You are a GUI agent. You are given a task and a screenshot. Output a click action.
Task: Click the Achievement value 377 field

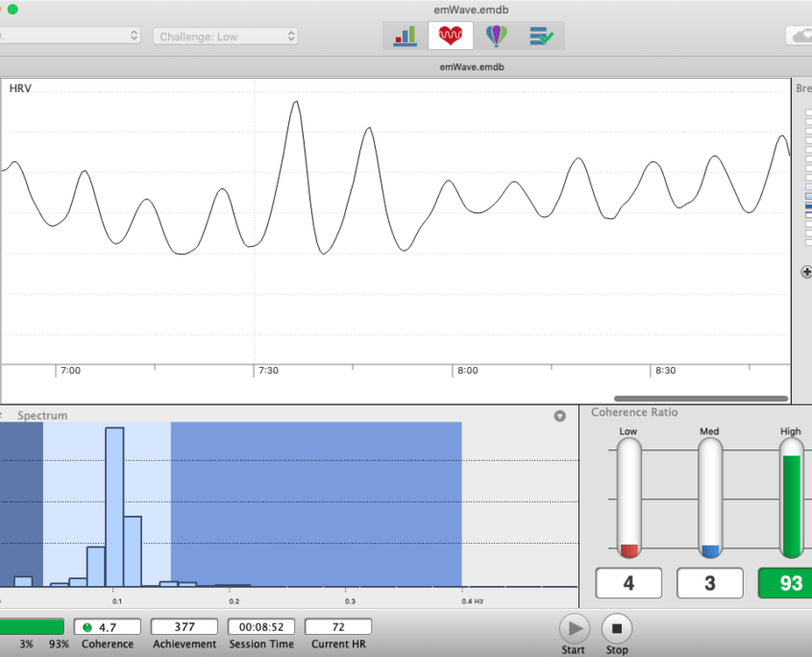tap(185, 627)
